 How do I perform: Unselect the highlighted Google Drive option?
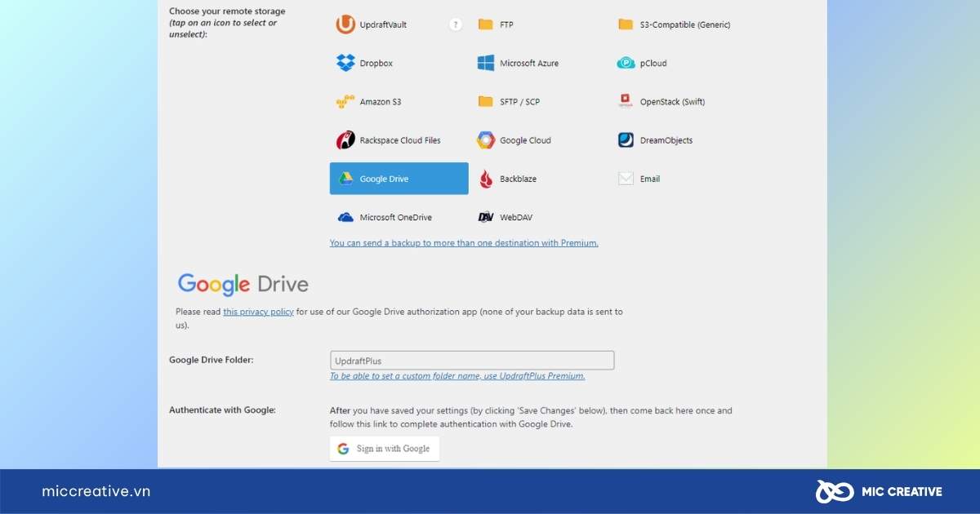pos(399,179)
